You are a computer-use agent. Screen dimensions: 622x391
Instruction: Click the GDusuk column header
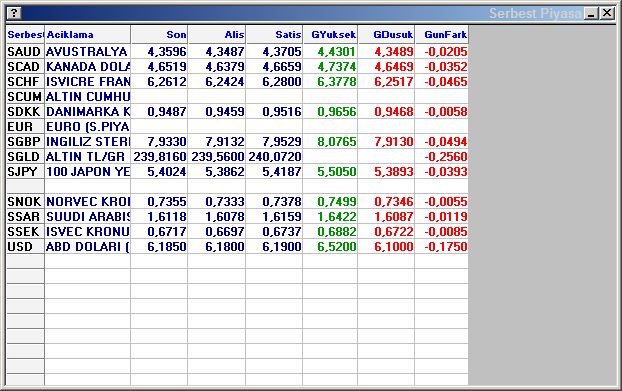tap(386, 34)
